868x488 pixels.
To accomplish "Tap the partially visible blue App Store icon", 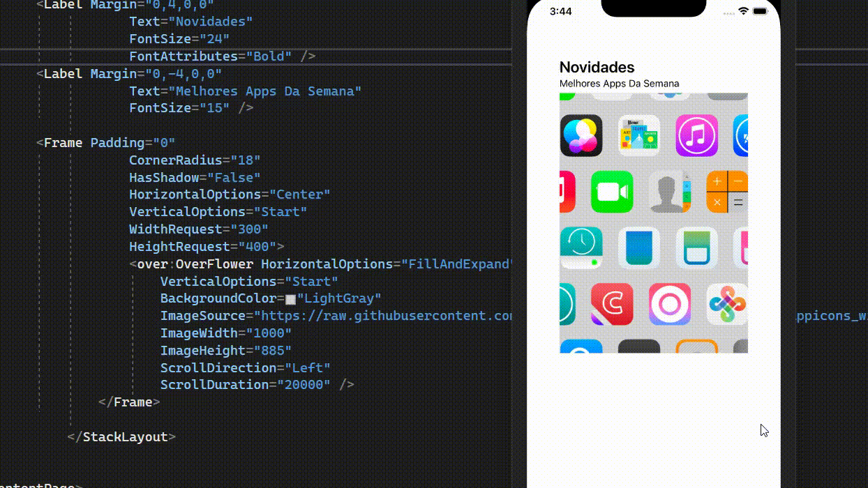I will pyautogui.click(x=740, y=135).
